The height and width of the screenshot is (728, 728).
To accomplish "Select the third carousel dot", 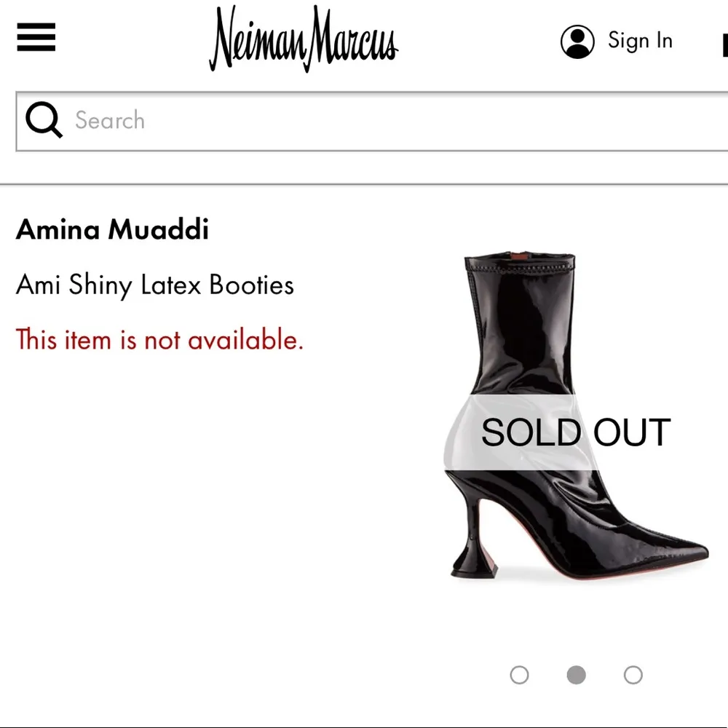I will click(x=632, y=676).
